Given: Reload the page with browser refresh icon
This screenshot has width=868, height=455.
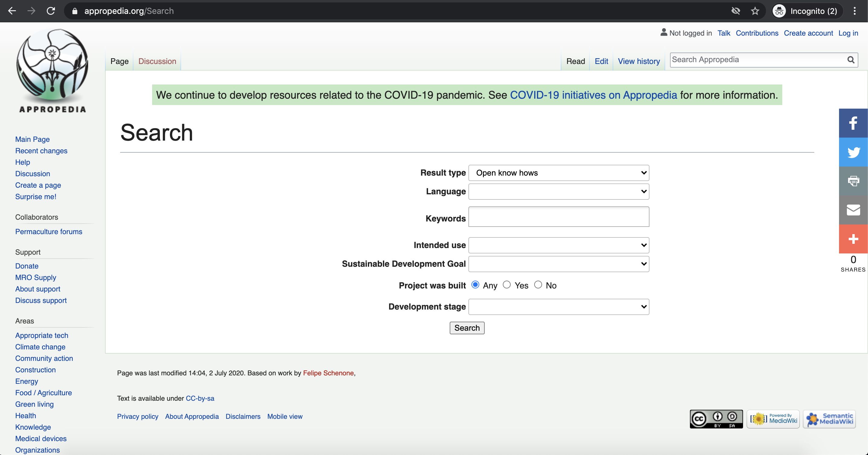Looking at the screenshot, I should coord(51,11).
